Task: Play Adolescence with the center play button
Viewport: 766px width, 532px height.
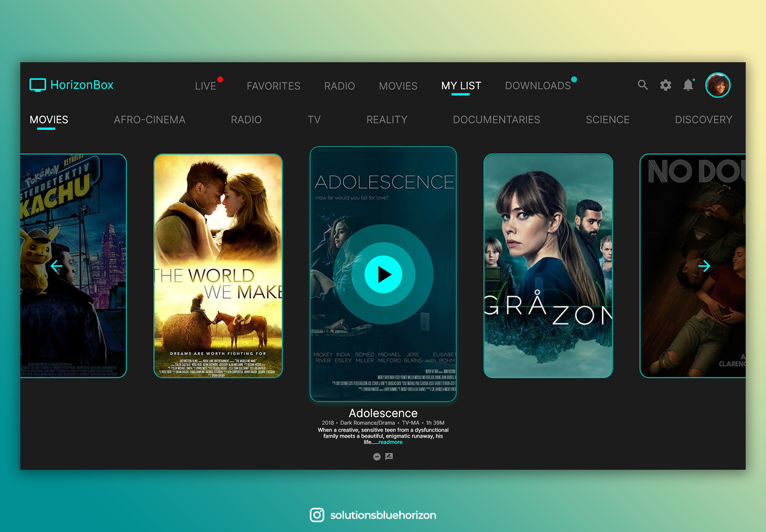Action: pyautogui.click(x=383, y=275)
